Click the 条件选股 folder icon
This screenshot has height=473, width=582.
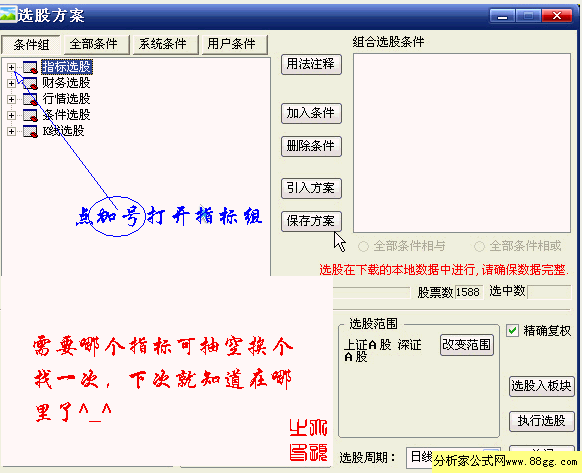(x=30, y=115)
